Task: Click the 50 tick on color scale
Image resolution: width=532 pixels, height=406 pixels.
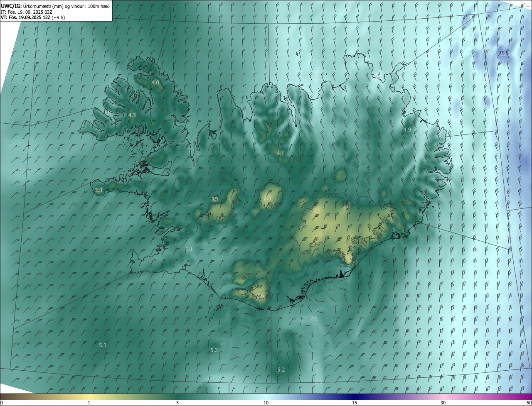Action: (x=529, y=403)
